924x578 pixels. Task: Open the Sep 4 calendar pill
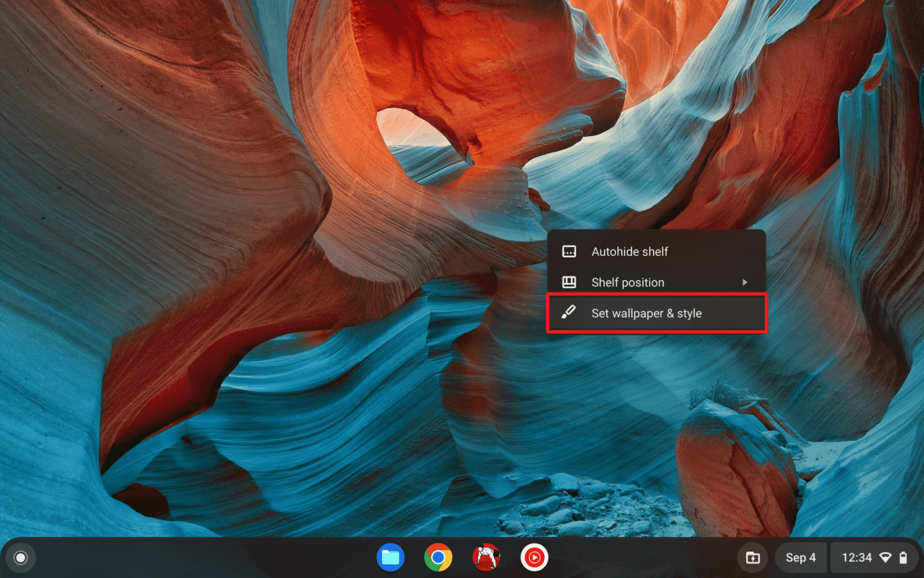tap(801, 558)
